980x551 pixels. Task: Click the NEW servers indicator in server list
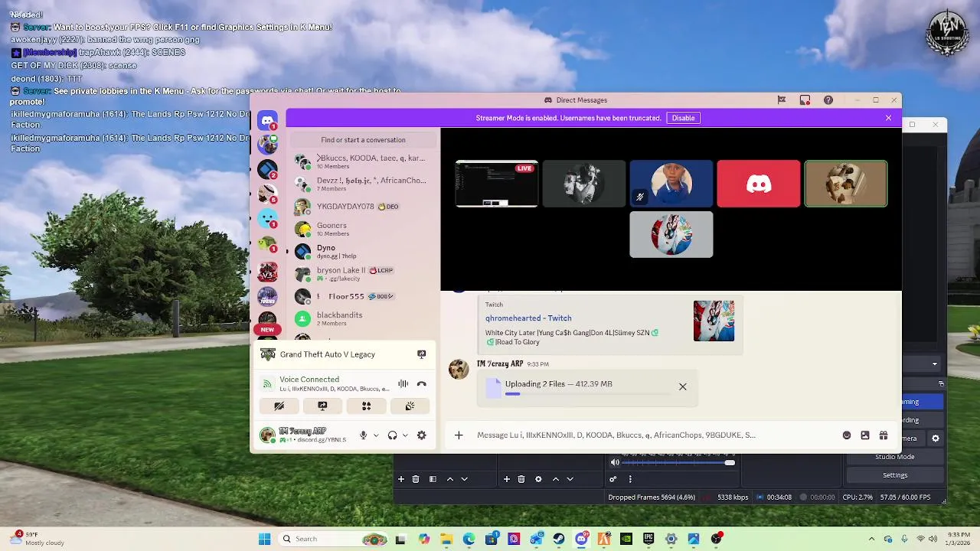tap(267, 329)
